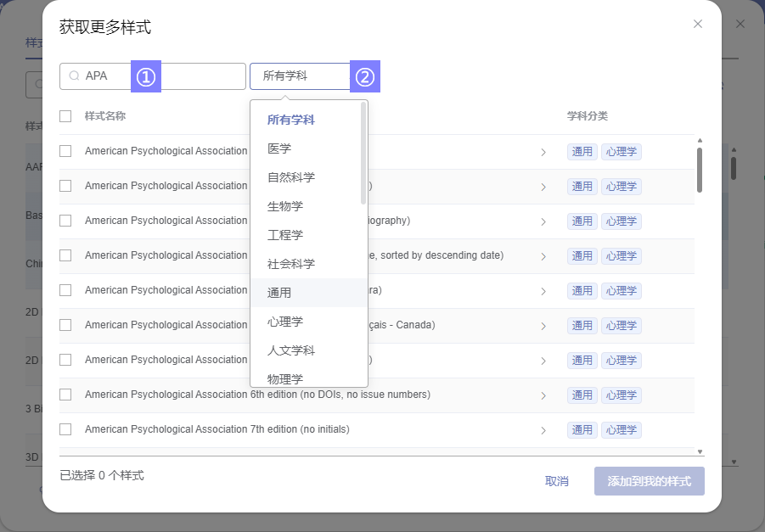
Task: Click the search magnifier icon beside APA
Action: [x=74, y=76]
